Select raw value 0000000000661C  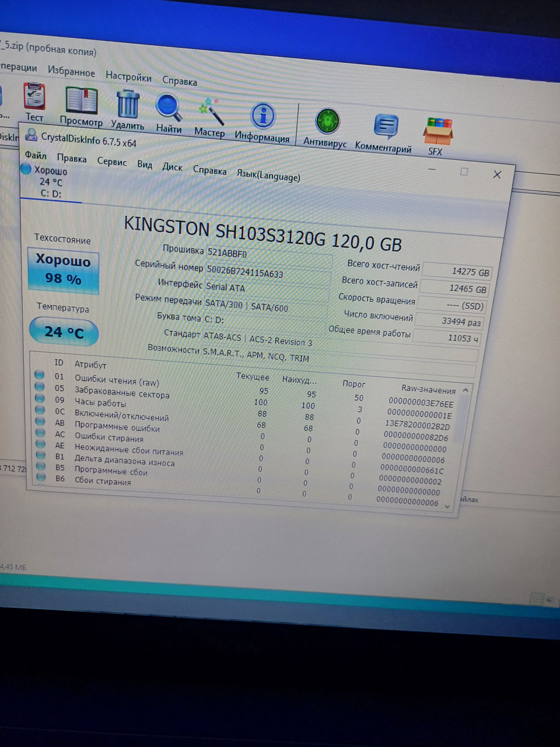(412, 469)
